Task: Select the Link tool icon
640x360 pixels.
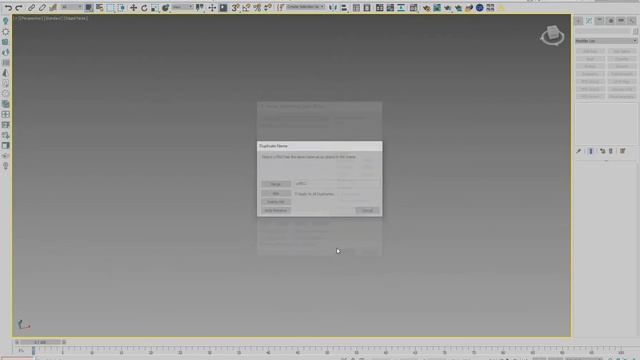Action: 31,8
